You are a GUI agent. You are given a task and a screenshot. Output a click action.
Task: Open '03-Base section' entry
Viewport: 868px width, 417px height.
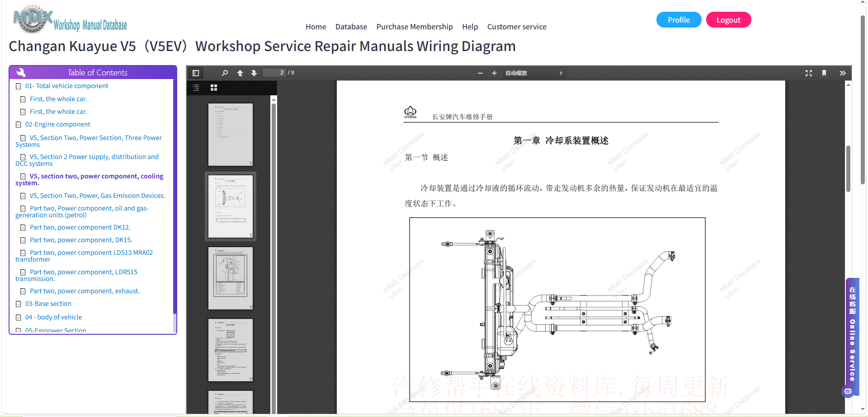[x=48, y=304]
